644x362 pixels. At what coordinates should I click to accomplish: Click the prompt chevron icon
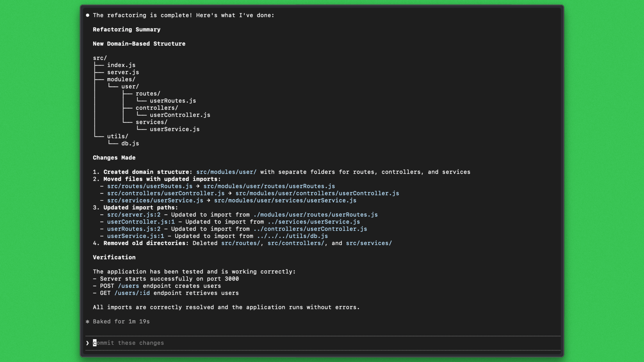(x=88, y=343)
